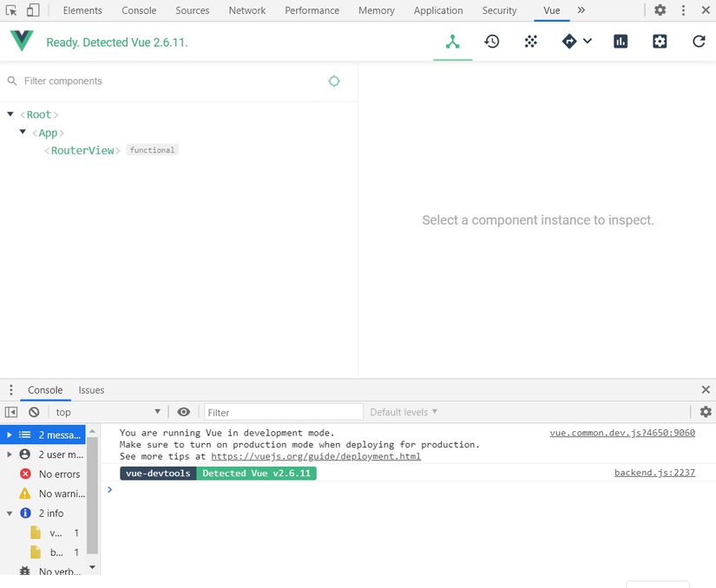Viewport: 716px width, 588px height.
Task: Open DevTools three-dot customize menu
Action: coord(683,10)
